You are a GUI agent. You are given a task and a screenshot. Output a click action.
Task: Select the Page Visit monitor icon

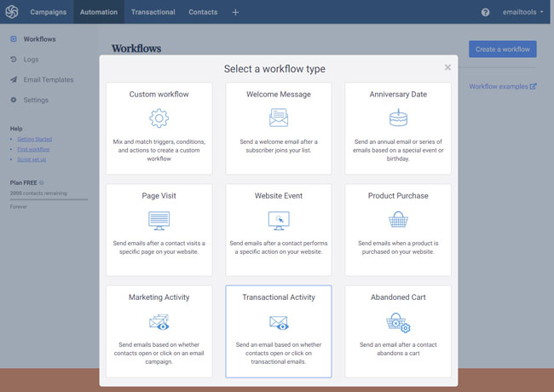coord(159,220)
